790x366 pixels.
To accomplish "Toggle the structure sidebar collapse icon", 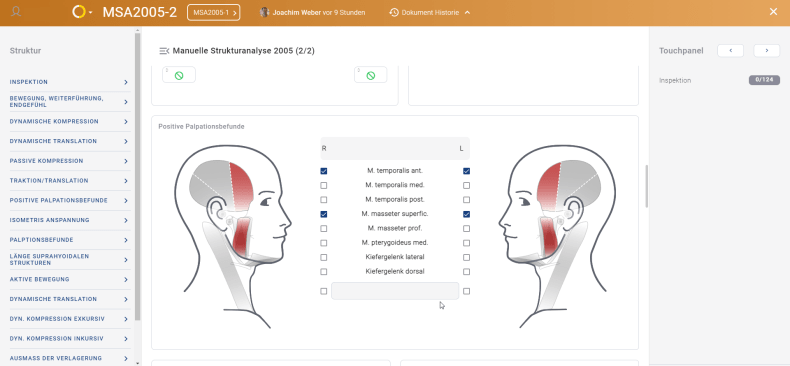I will pos(164,51).
